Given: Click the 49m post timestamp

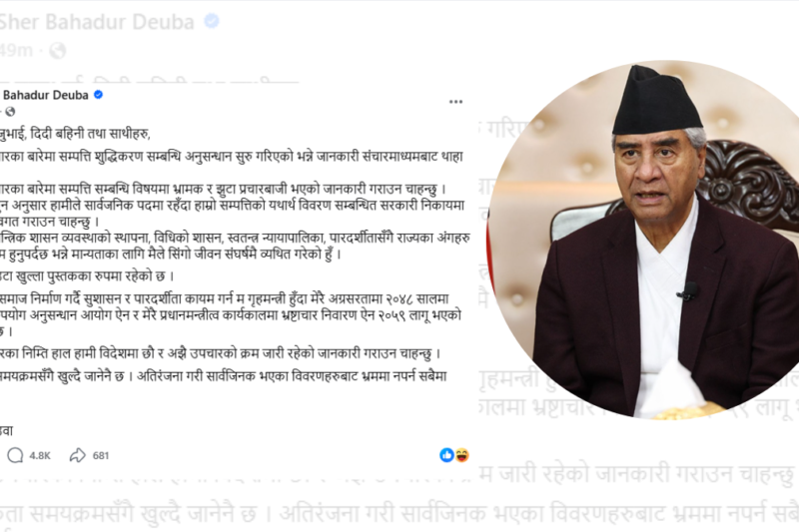Looking at the screenshot, I should [x=16, y=50].
